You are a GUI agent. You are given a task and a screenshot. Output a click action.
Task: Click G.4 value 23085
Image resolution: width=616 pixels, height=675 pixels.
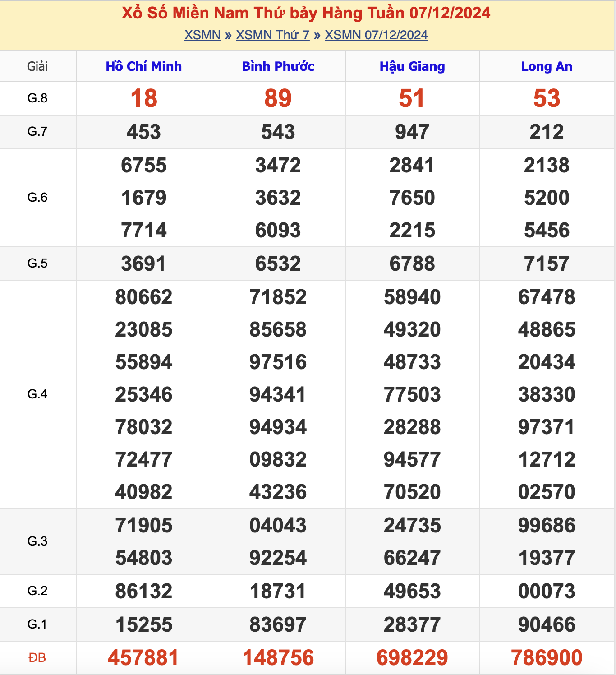click(x=144, y=329)
